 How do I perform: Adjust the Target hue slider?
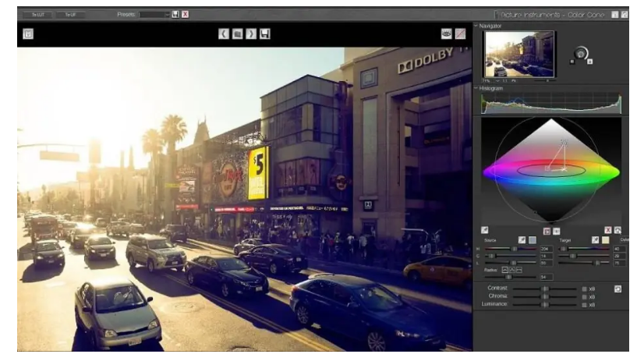584,249
